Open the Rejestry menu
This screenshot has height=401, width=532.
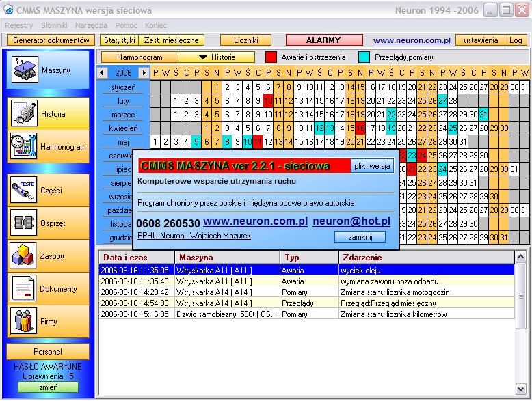tap(18, 25)
